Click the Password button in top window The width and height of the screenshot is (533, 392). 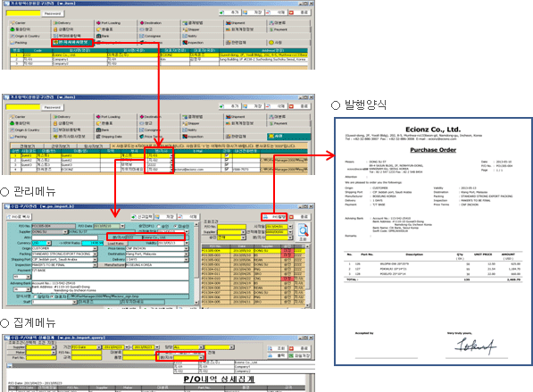click(x=53, y=13)
